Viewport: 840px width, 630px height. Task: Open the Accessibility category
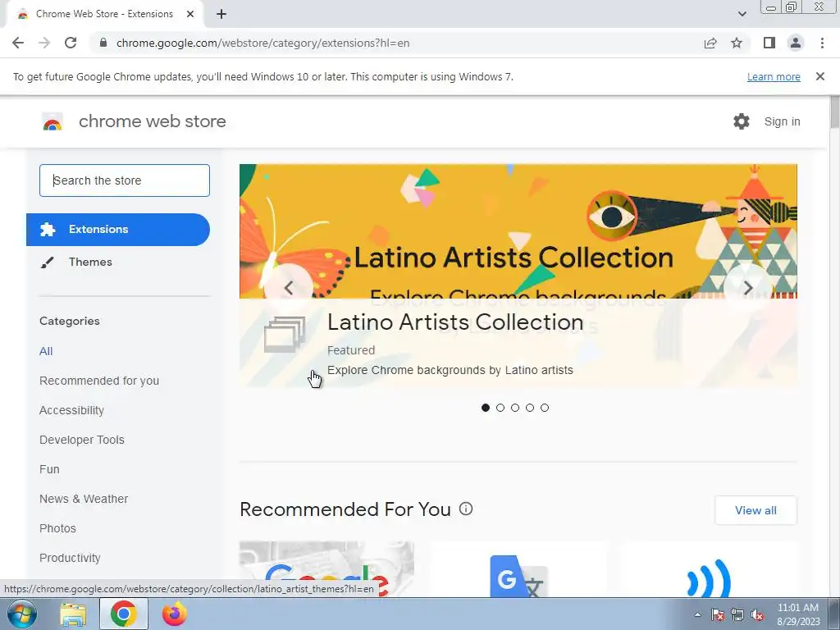coord(72,410)
